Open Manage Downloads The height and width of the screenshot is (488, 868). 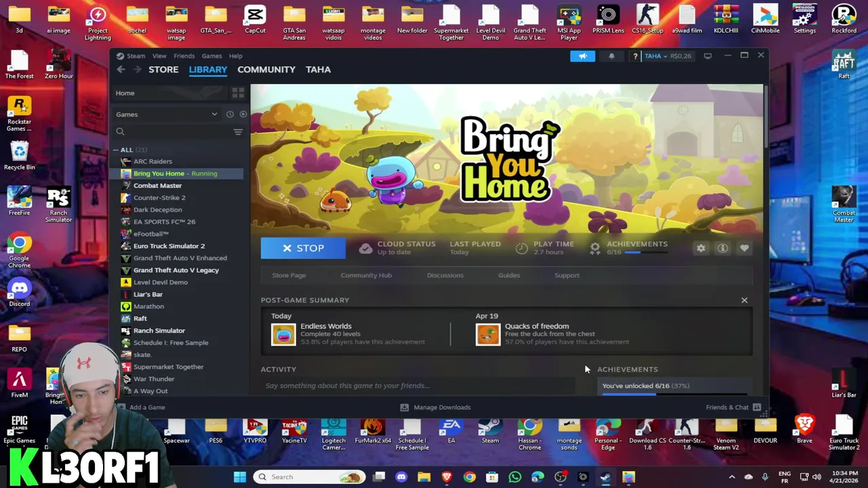pyautogui.click(x=435, y=407)
